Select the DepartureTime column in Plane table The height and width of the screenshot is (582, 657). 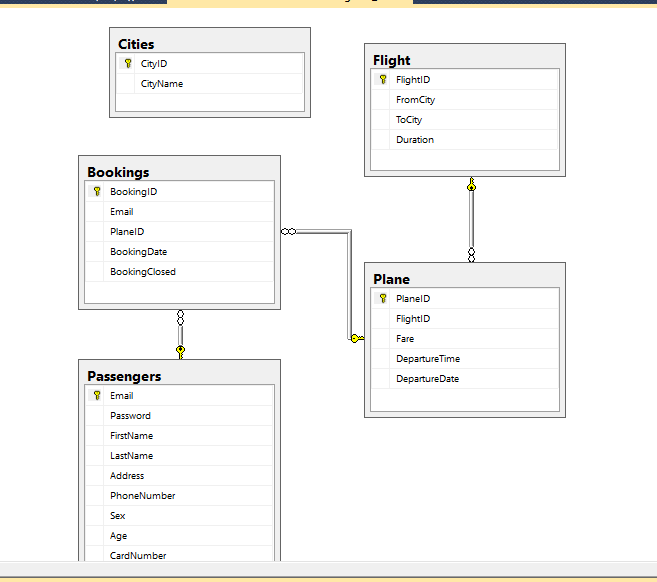pyautogui.click(x=428, y=359)
